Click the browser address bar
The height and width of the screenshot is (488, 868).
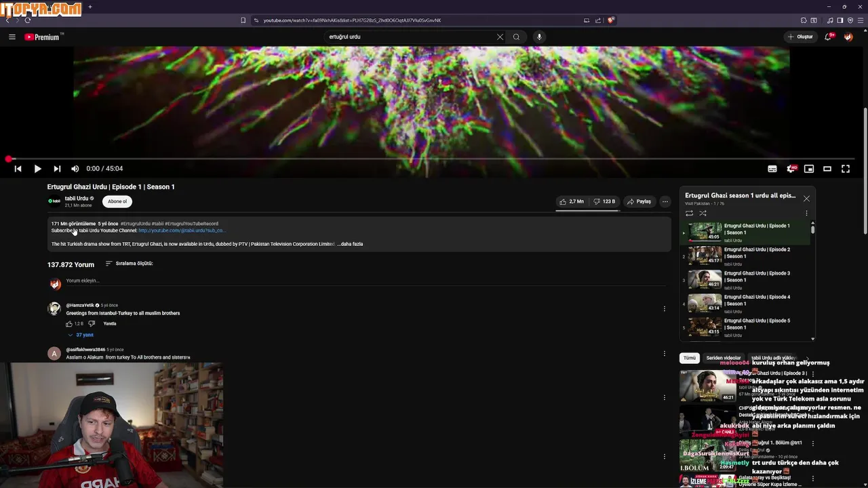(x=420, y=20)
